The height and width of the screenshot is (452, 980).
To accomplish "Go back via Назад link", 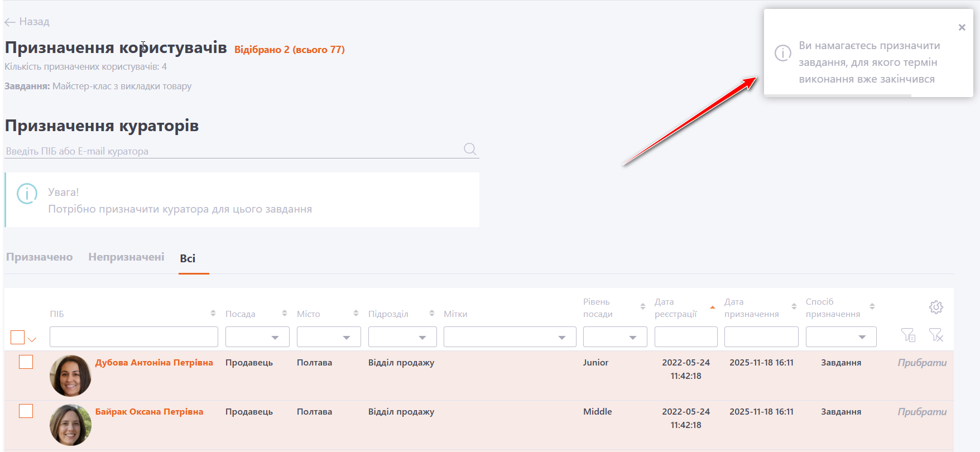I will point(27,22).
